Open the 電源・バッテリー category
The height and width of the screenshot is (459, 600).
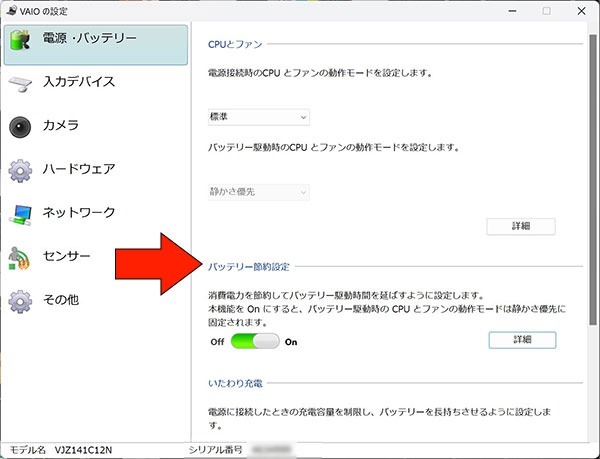click(x=96, y=45)
